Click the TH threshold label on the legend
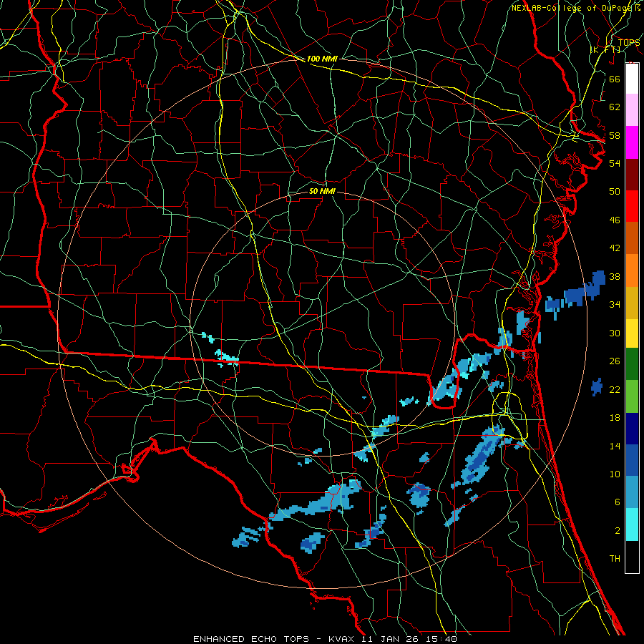This screenshot has width=644, height=644. [615, 559]
